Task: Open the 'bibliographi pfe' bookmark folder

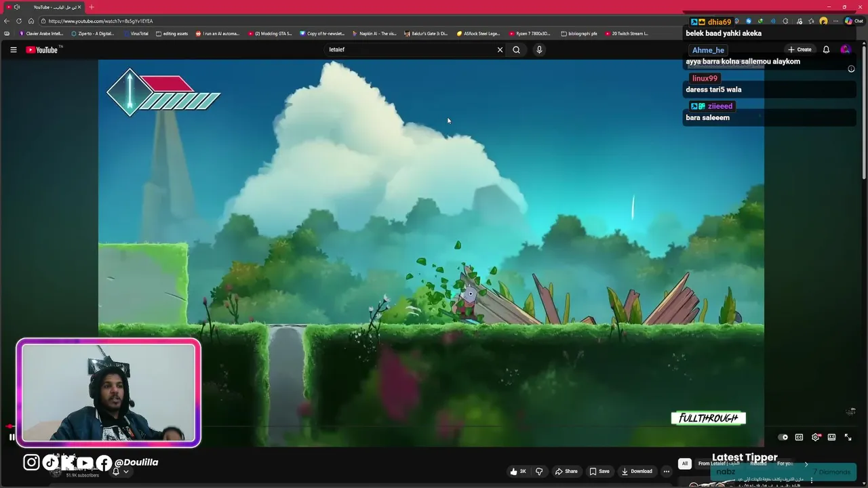Action: (579, 33)
